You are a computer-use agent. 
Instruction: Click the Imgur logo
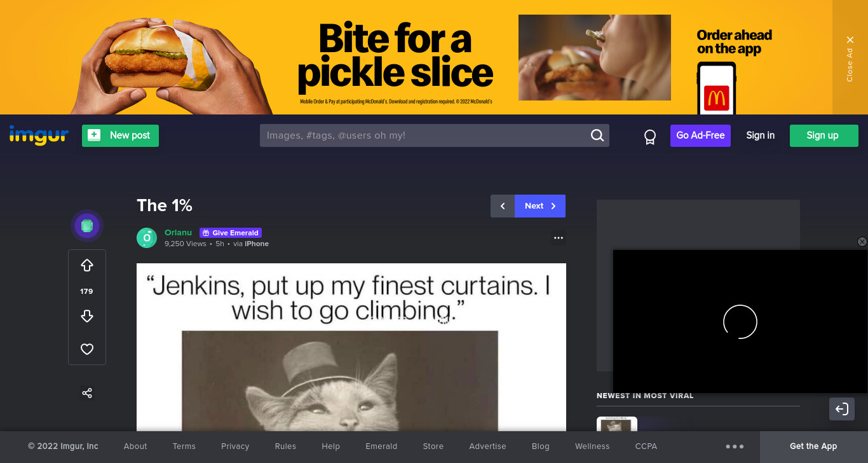(x=39, y=135)
